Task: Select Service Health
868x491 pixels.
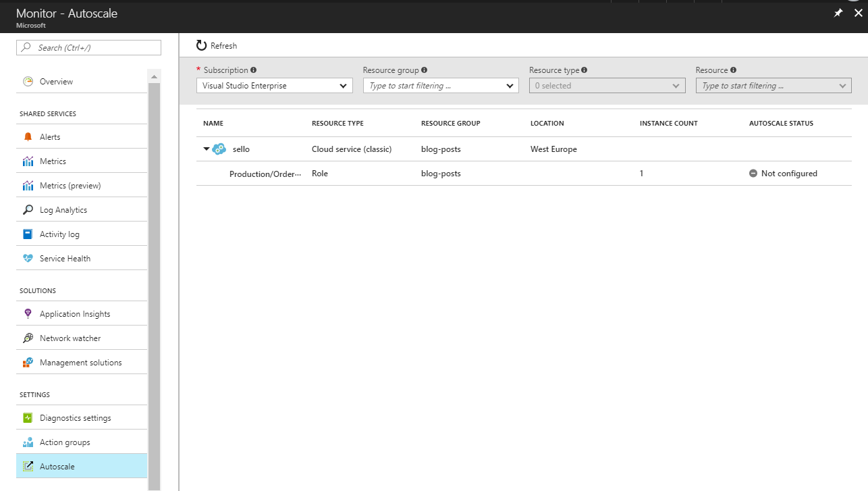Action: [81, 259]
